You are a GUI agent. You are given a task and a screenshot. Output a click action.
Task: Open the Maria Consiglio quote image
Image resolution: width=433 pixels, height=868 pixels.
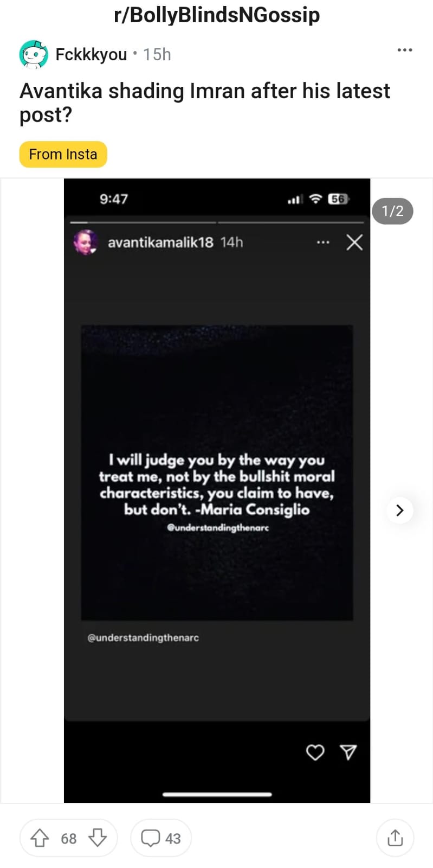coord(217,473)
